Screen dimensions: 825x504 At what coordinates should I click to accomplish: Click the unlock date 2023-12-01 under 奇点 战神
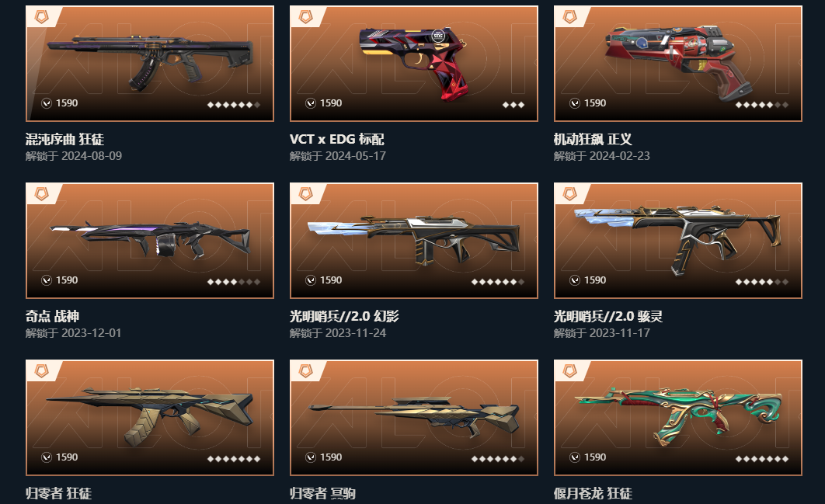pyautogui.click(x=91, y=333)
